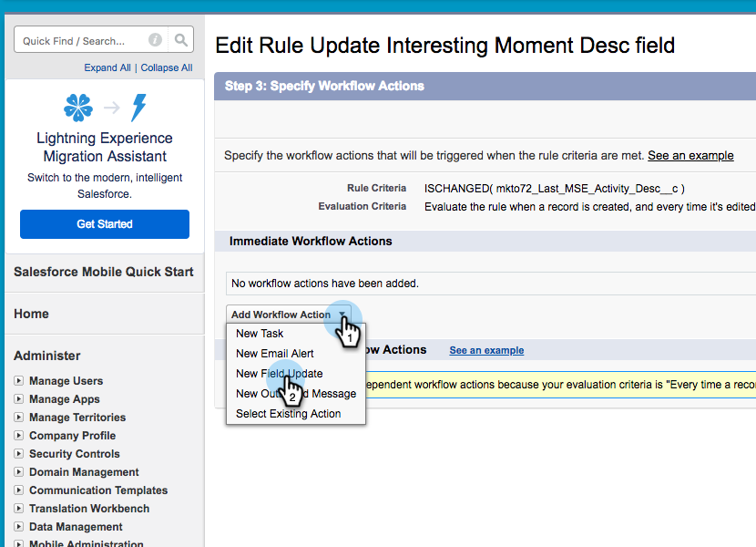Click the Collapse All link
The height and width of the screenshot is (547, 756).
point(167,67)
